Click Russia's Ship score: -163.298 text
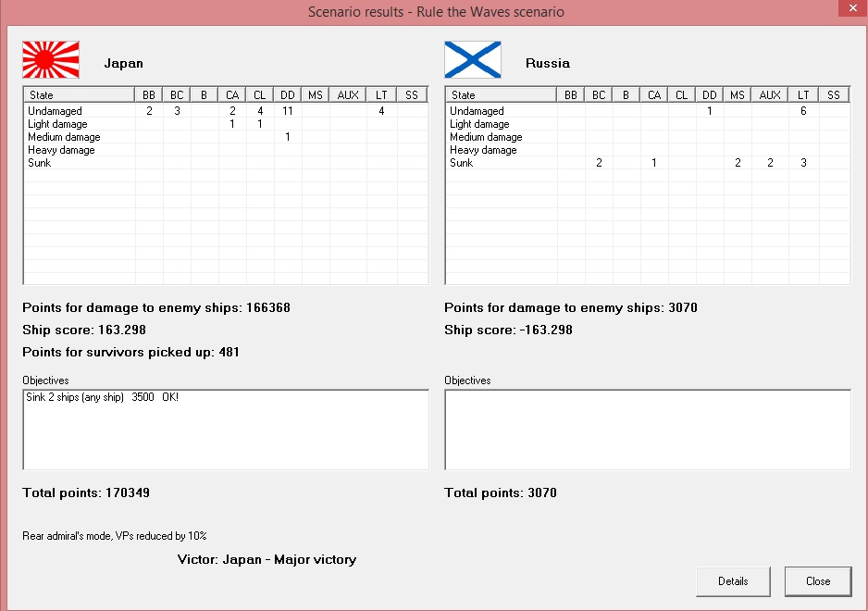 (508, 330)
